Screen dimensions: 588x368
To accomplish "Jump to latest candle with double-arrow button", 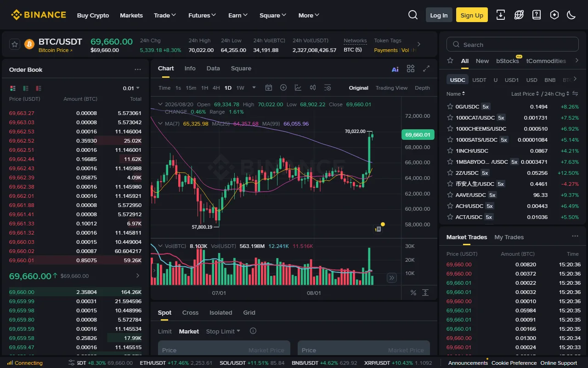I will click(x=391, y=277).
